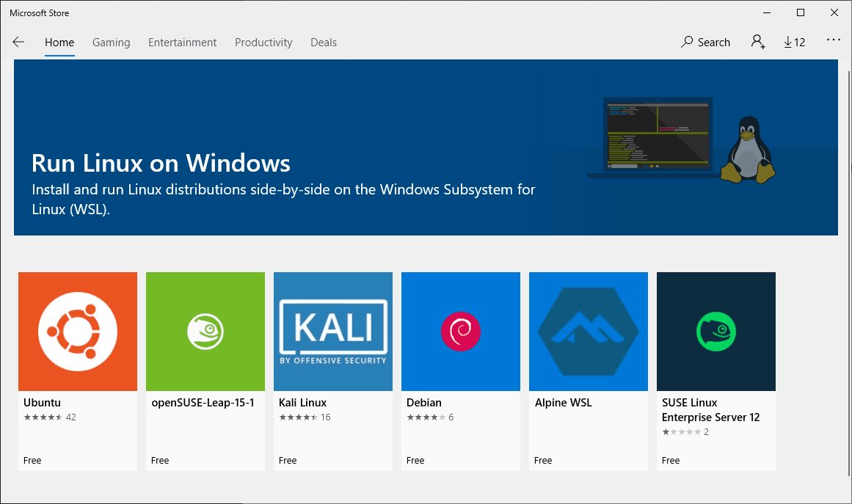Select the Ubuntu app icon

click(77, 331)
